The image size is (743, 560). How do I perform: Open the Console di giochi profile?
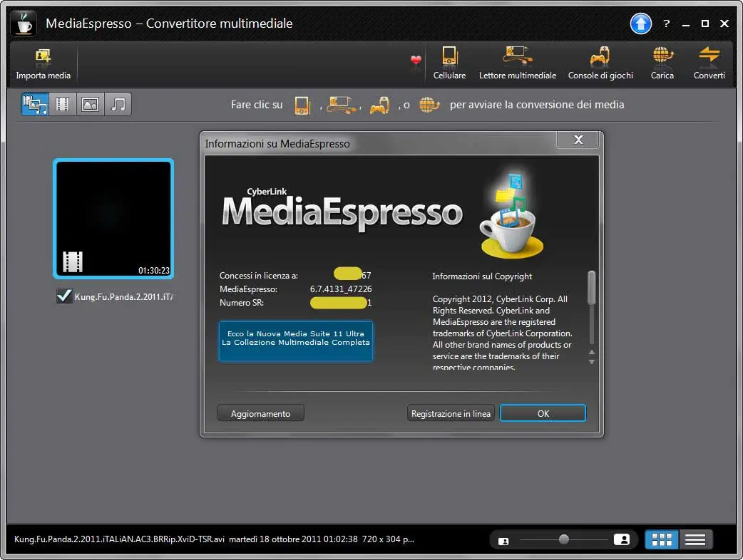[600, 63]
